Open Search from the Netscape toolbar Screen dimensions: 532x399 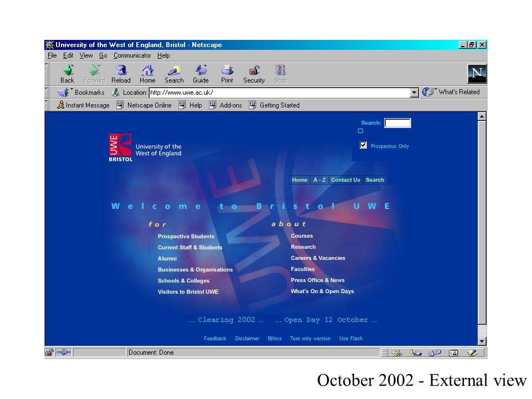(174, 74)
